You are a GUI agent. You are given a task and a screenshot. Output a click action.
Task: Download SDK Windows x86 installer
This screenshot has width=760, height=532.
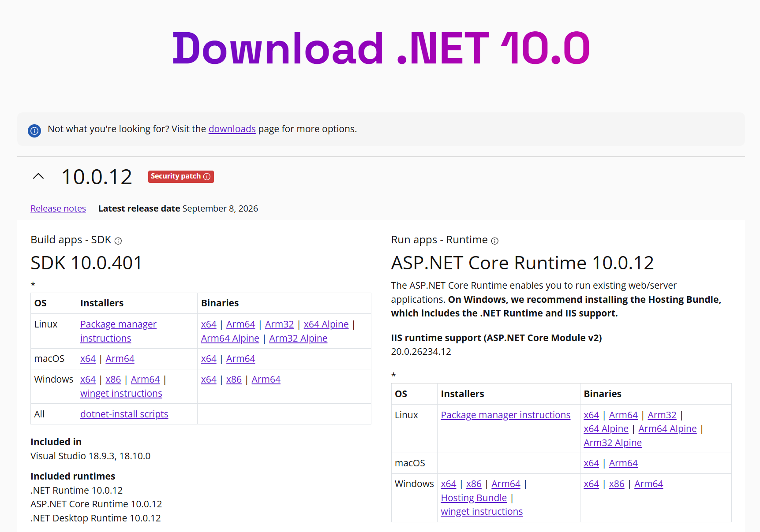point(113,379)
